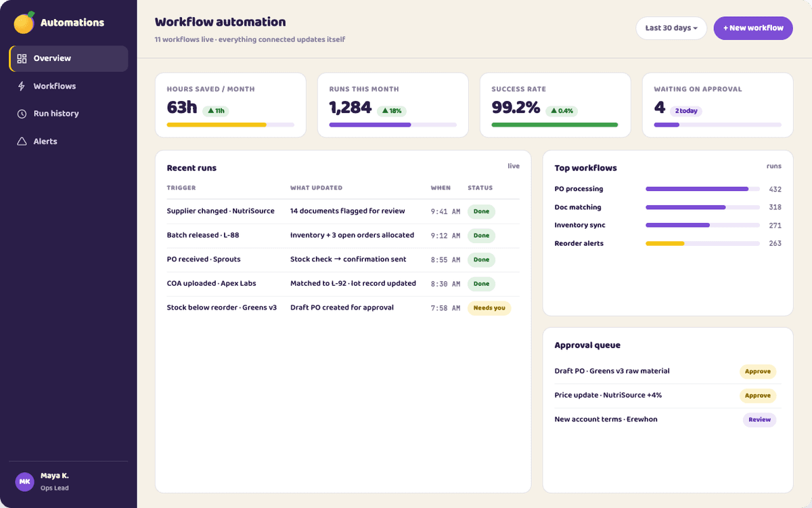Click the 11h increase badge

tap(216, 111)
